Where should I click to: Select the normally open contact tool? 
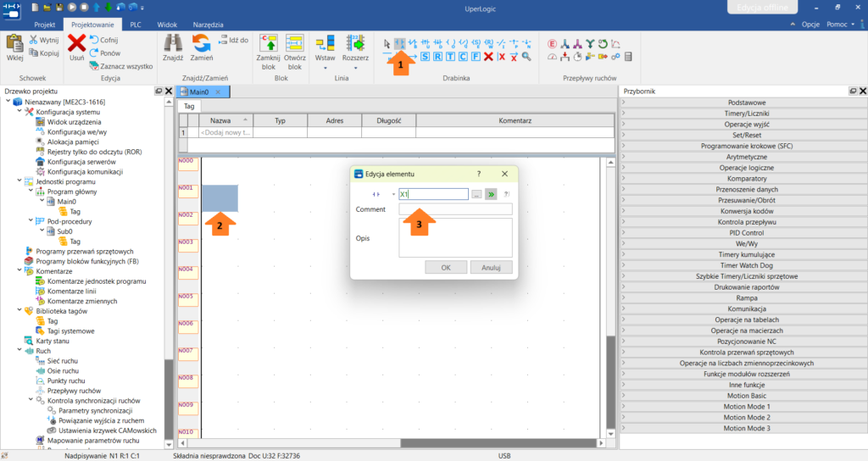400,43
